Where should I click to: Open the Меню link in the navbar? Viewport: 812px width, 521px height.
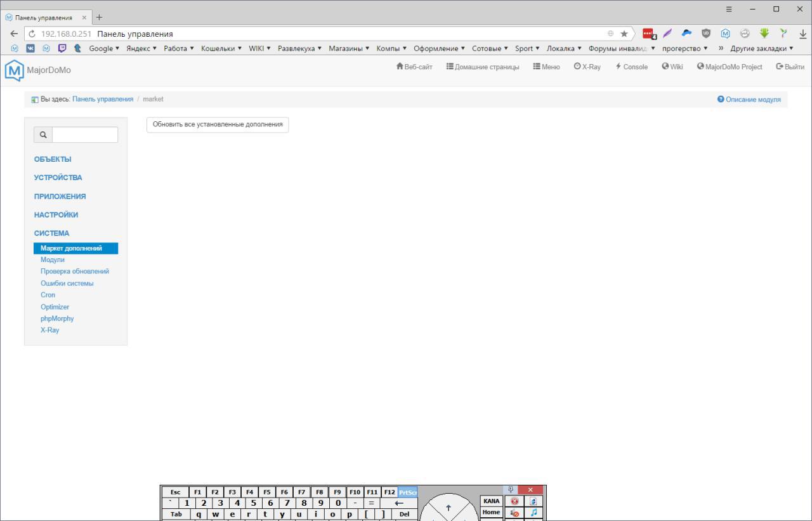(546, 67)
